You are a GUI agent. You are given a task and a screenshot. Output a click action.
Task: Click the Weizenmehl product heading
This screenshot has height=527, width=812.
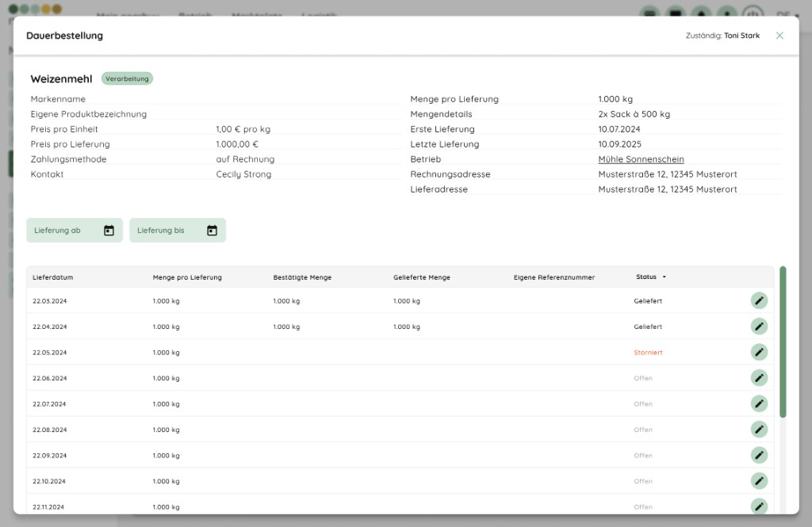(x=61, y=78)
